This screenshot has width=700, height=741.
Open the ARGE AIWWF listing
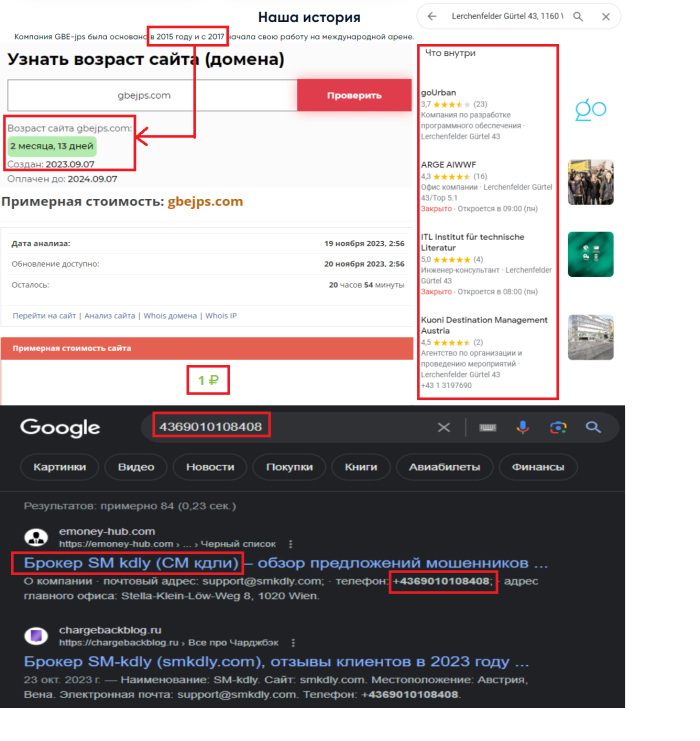[449, 165]
